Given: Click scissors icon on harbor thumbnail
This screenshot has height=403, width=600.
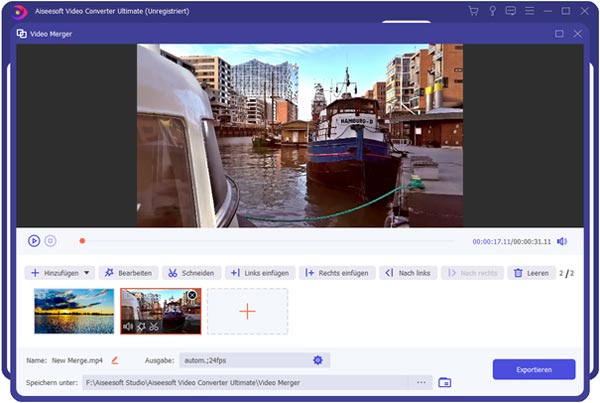Looking at the screenshot, I should [154, 326].
